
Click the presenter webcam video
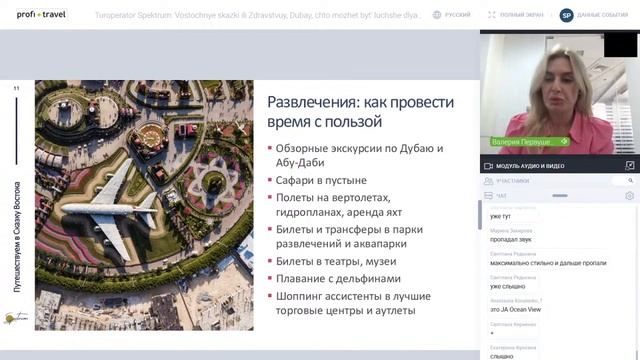(560, 94)
